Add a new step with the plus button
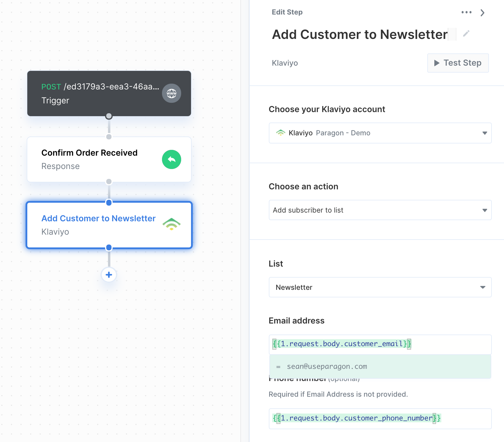504x442 pixels. 109,275
